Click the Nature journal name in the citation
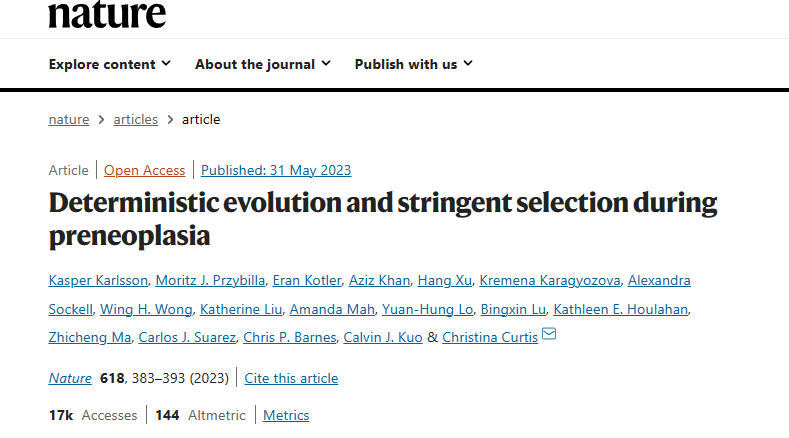 (x=70, y=378)
